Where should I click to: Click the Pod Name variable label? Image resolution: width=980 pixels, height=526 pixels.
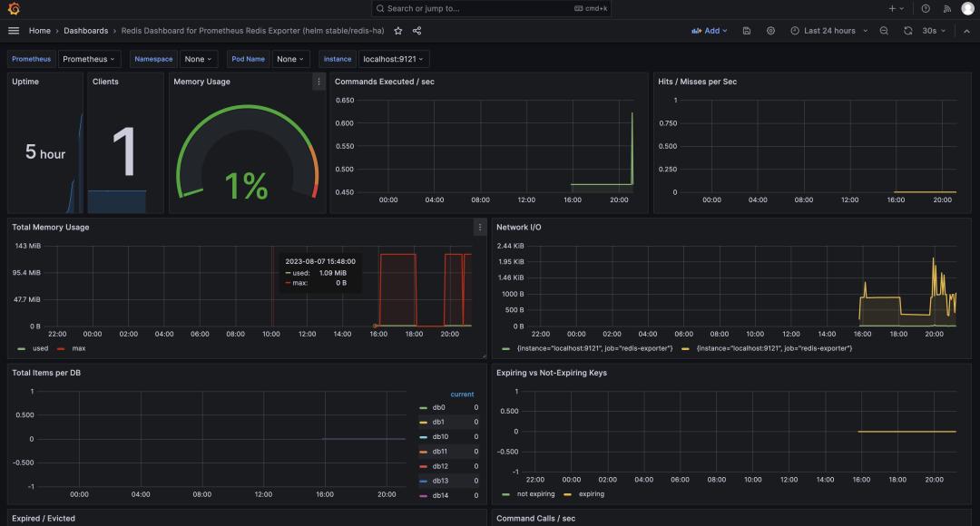pos(248,59)
